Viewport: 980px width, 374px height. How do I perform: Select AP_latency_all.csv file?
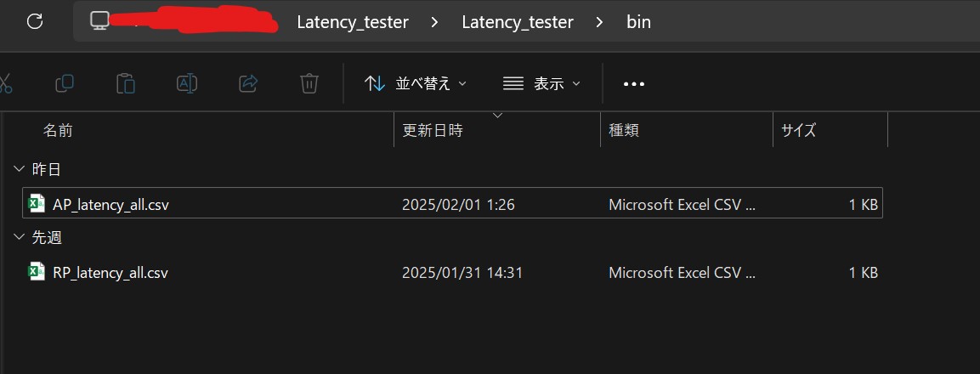tap(452, 202)
